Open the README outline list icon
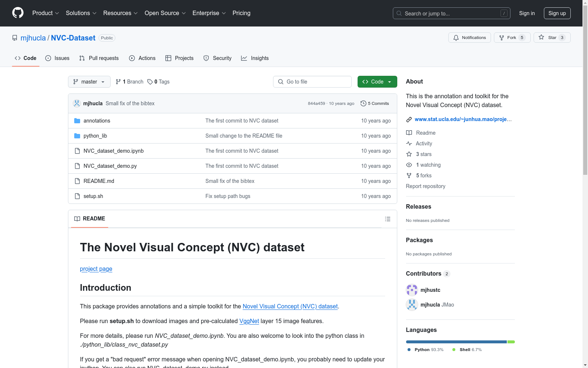 [387, 219]
